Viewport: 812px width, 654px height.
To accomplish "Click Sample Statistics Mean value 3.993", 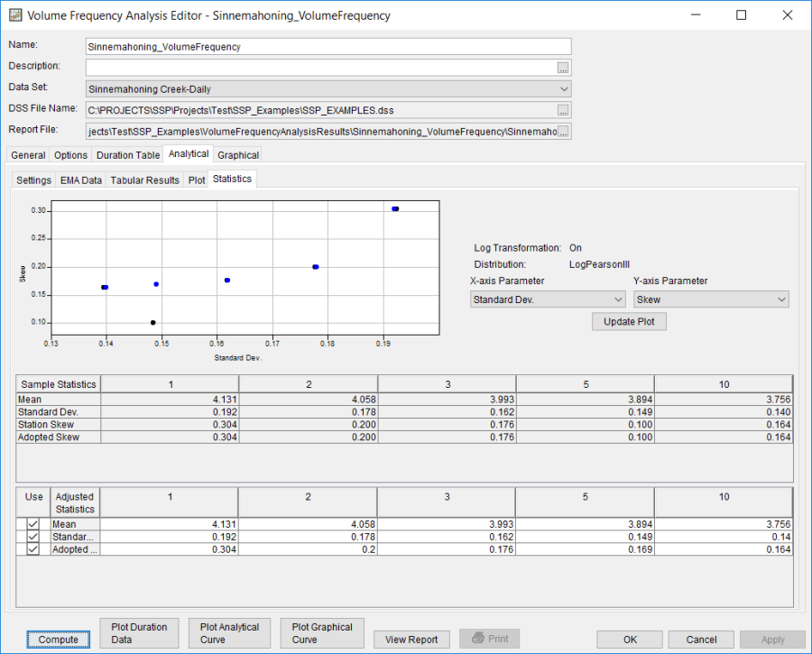I will point(447,400).
